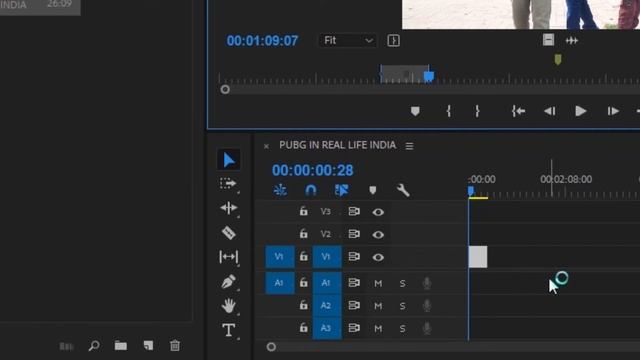The width and height of the screenshot is (640, 360).
Task: Hide the V1 track output eye
Action: click(x=378, y=257)
